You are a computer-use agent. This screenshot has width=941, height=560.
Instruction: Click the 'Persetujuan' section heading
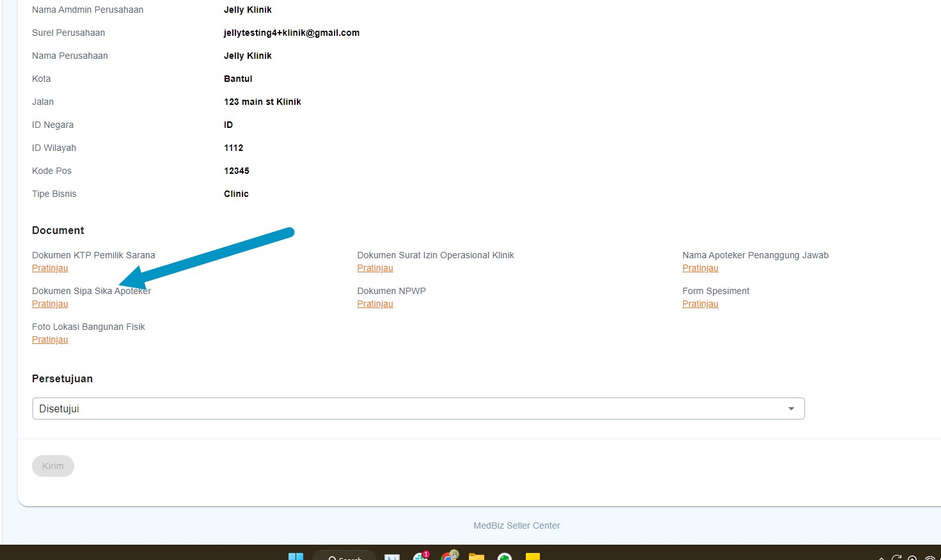click(62, 378)
